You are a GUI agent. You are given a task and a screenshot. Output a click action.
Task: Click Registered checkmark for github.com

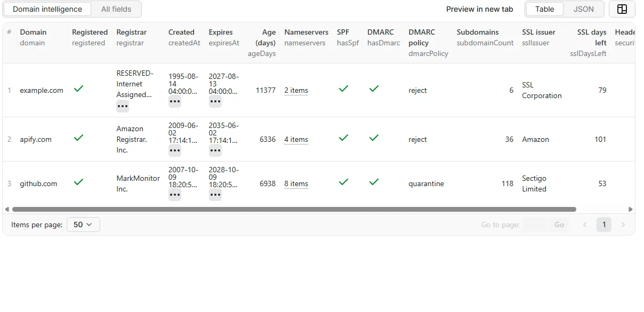coord(78,182)
